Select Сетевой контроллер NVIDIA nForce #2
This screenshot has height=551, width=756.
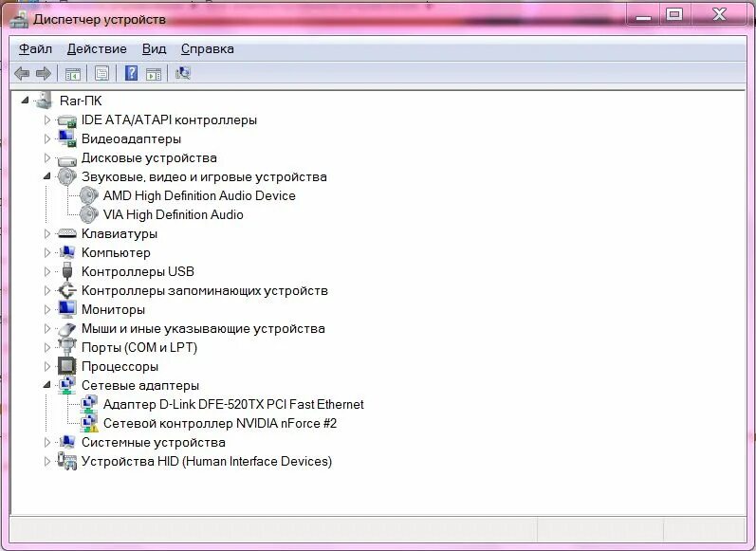[x=220, y=423]
